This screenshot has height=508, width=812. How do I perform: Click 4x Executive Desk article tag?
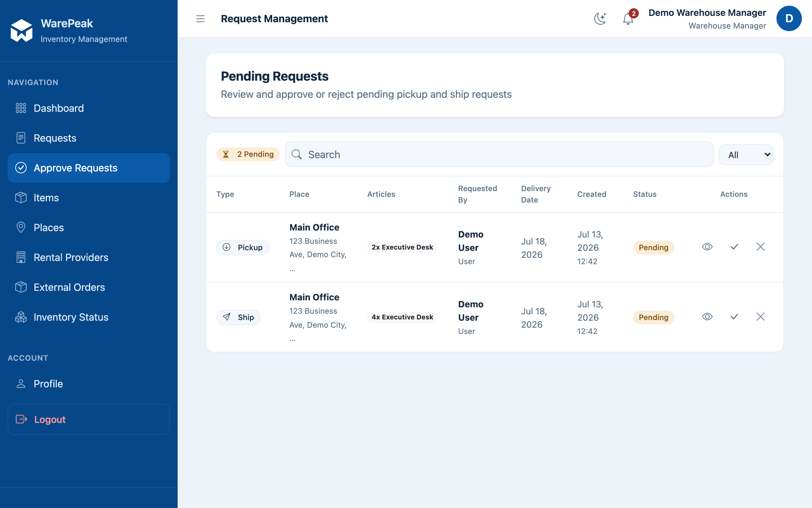click(x=402, y=317)
